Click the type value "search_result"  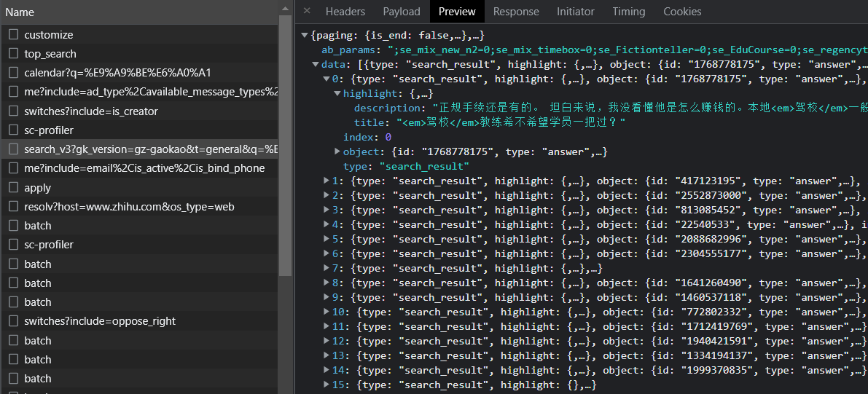[424, 166]
